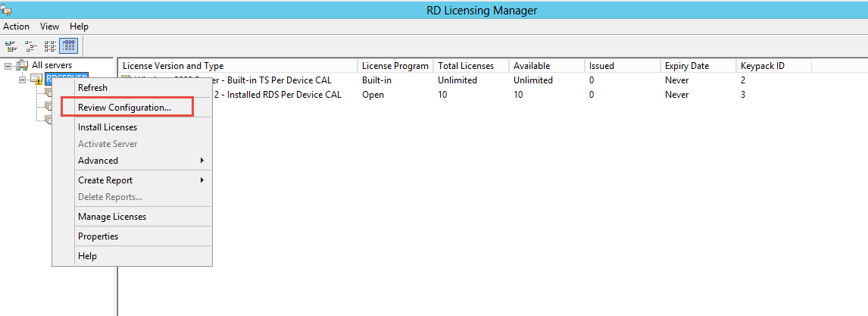Click Unlimited in the Available column

tap(533, 80)
